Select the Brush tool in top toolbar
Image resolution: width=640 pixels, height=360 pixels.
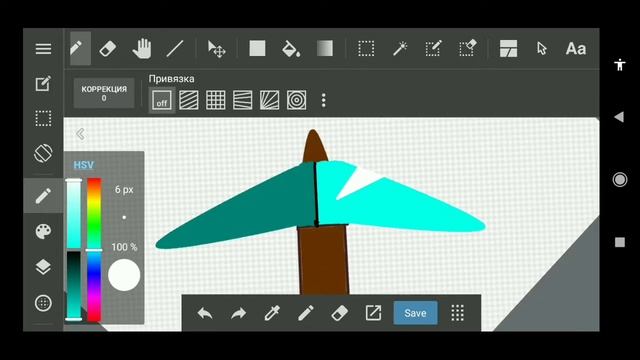click(80, 49)
